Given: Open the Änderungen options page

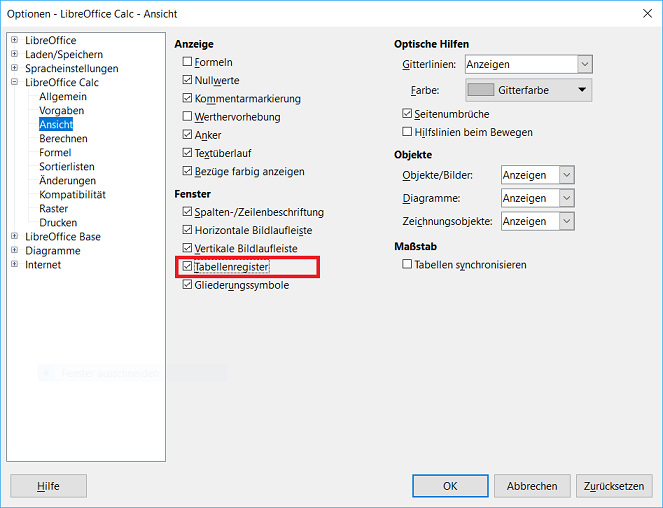Looking at the screenshot, I should [67, 180].
